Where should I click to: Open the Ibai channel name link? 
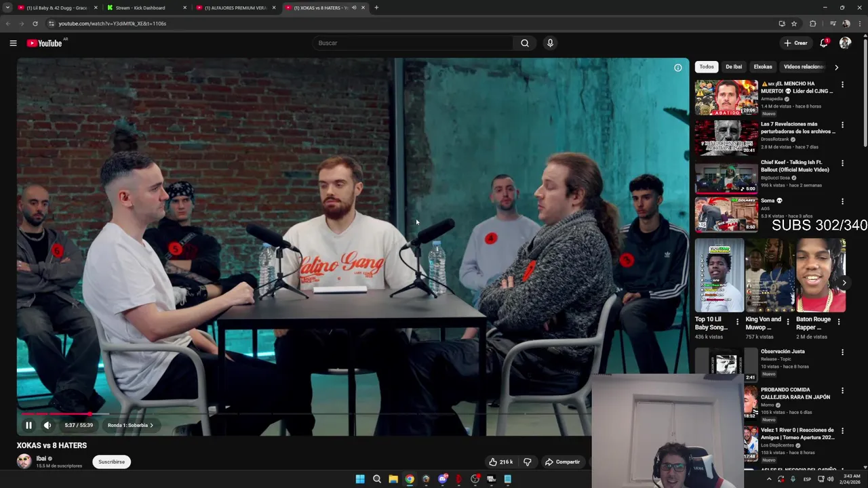[41, 459]
